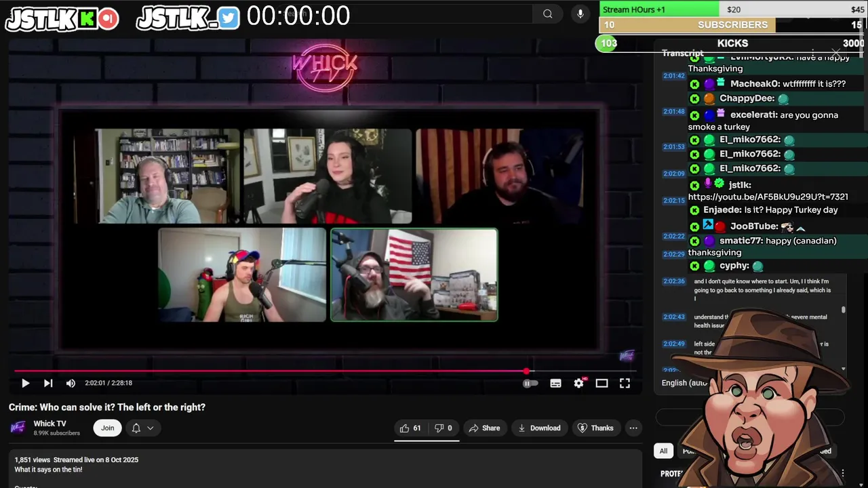Click the MacheakO chat message

click(x=776, y=84)
